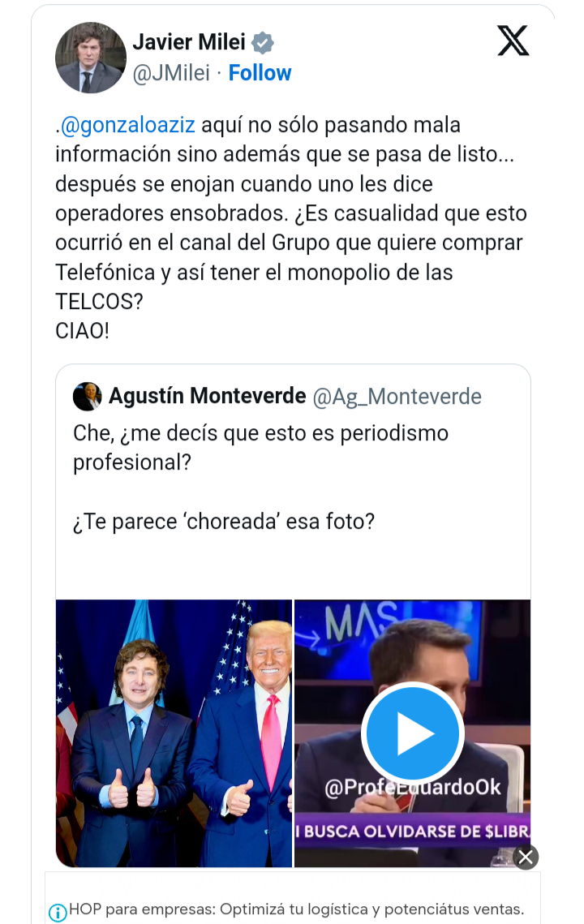Click '¿Te parece choreada esa foto?' text
This screenshot has height=924, width=584.
pos(224,522)
